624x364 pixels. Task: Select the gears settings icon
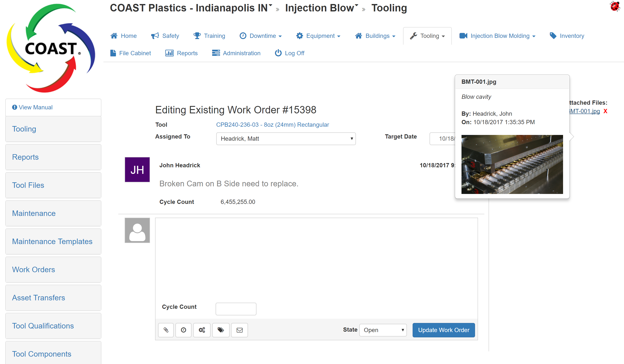(x=202, y=330)
